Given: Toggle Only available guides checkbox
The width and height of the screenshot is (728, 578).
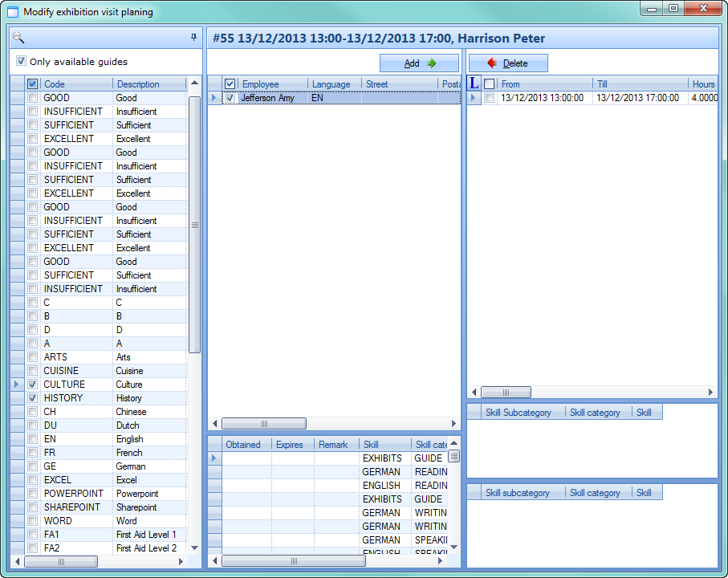Looking at the screenshot, I should tap(22, 61).
